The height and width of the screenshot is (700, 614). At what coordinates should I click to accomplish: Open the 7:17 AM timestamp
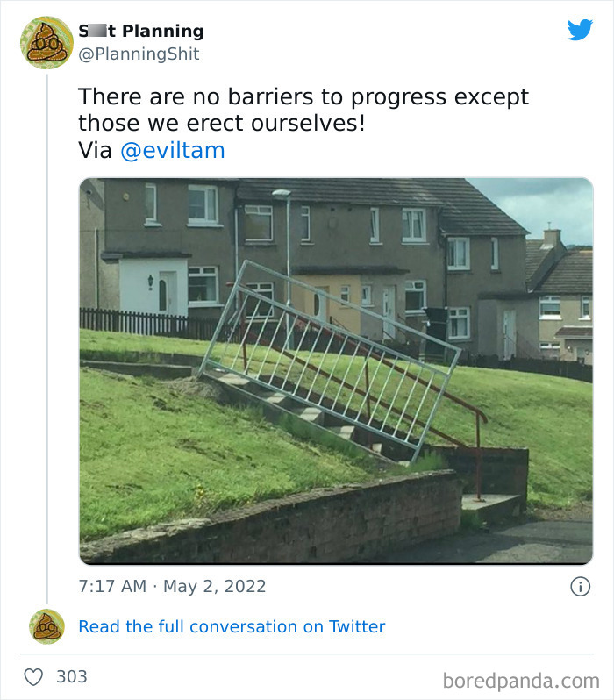point(112,586)
